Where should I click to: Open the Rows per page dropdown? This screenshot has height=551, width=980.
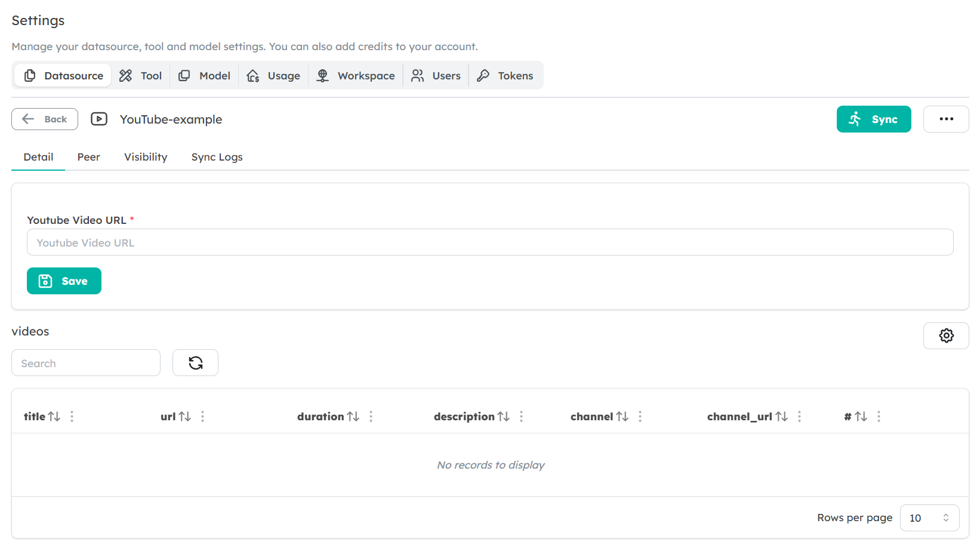[929, 518]
